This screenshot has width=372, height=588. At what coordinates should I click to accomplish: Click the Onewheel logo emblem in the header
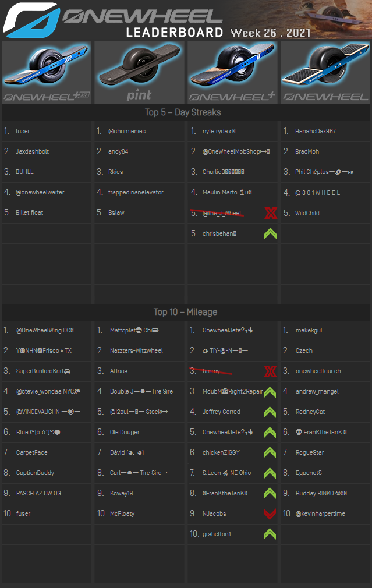pos(29,19)
